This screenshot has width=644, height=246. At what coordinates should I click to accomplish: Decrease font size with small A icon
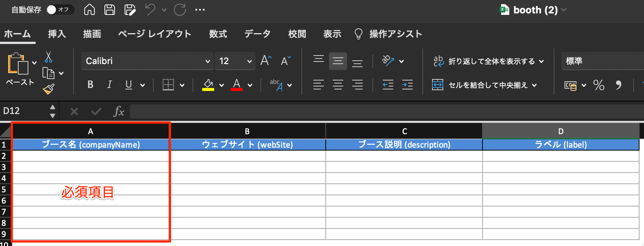point(286,60)
